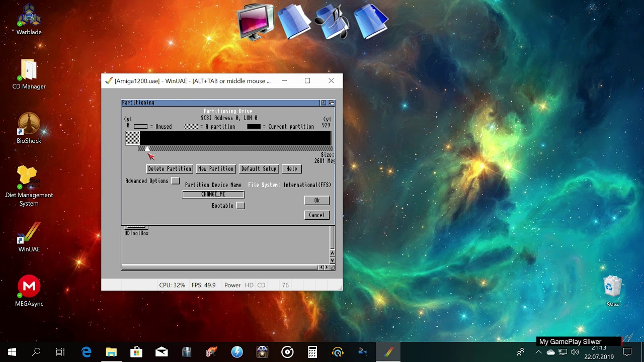
Task: Click the rightmost blue folder dock icon
Action: (371, 21)
